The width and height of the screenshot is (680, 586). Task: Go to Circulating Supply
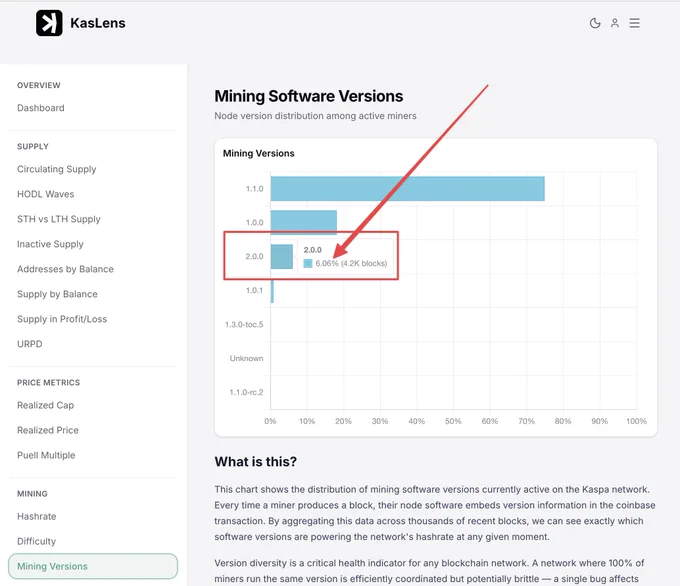click(57, 169)
